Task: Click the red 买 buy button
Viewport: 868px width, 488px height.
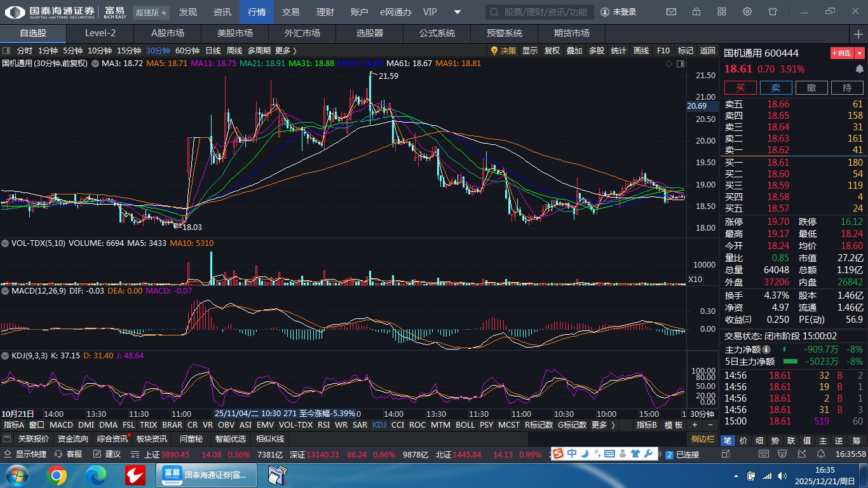Action: 740,88
